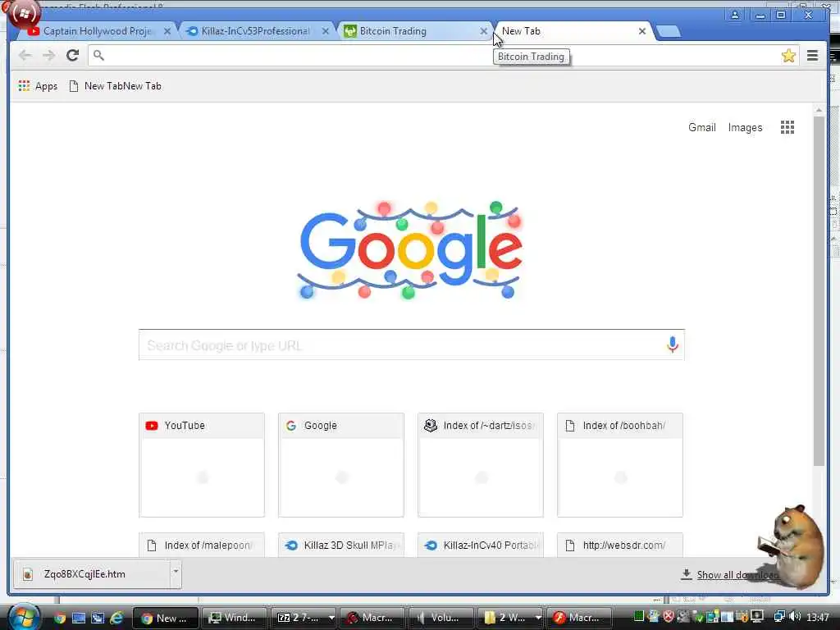Viewport: 840px width, 630px height.
Task: Click the Show Desktop quick launch icon
Action: click(x=79, y=619)
